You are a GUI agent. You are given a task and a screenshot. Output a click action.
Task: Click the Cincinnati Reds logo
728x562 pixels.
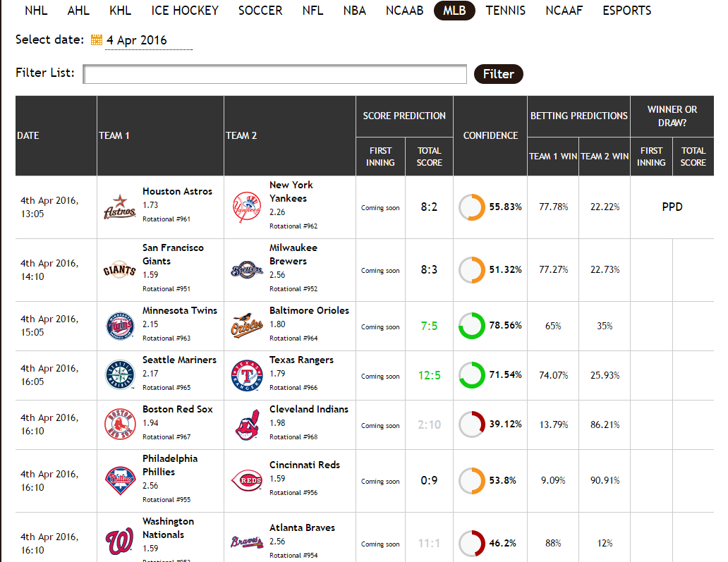click(247, 480)
